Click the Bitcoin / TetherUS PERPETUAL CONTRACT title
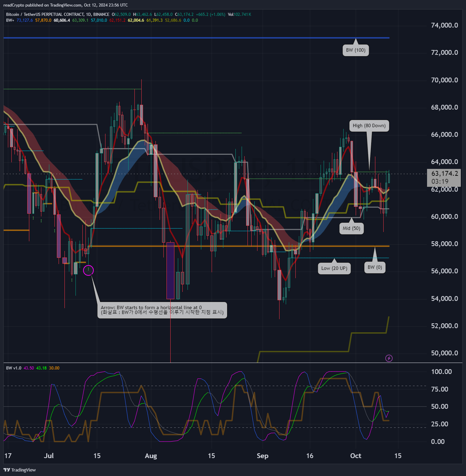Image resolution: width=466 pixels, height=476 pixels. pos(58,14)
